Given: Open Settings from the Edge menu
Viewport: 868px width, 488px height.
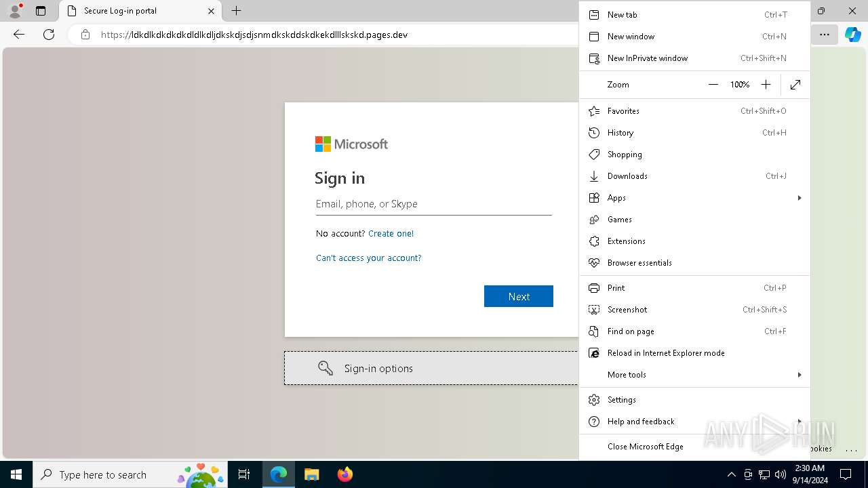Looking at the screenshot, I should point(694,400).
